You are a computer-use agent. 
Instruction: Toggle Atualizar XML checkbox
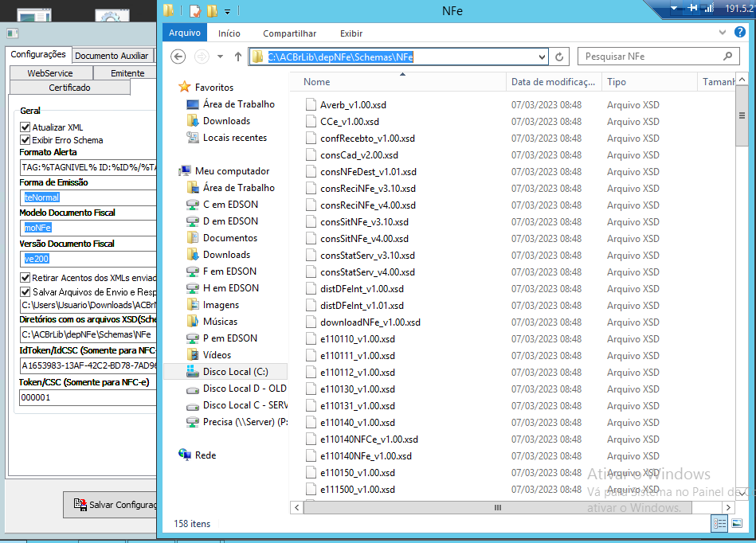click(x=25, y=127)
